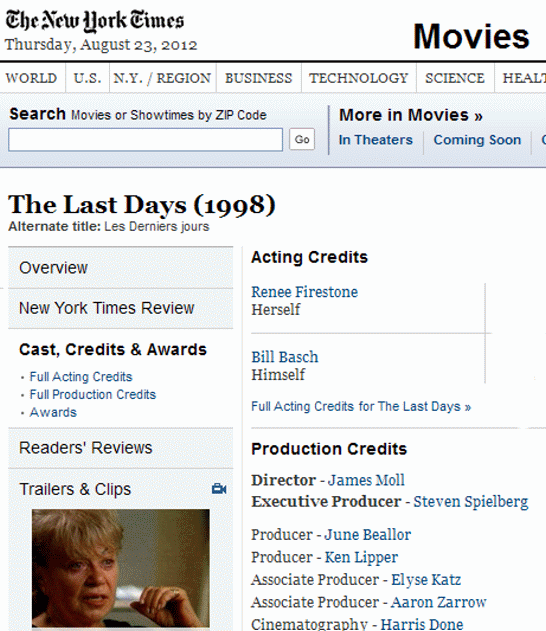Select the Overview sidebar item
Viewport: 546px width, 631px height.
pyautogui.click(x=120, y=268)
